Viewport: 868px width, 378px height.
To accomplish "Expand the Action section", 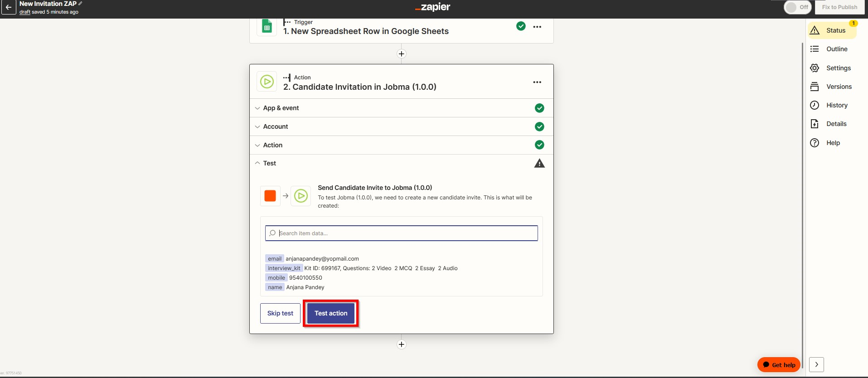I will point(401,145).
